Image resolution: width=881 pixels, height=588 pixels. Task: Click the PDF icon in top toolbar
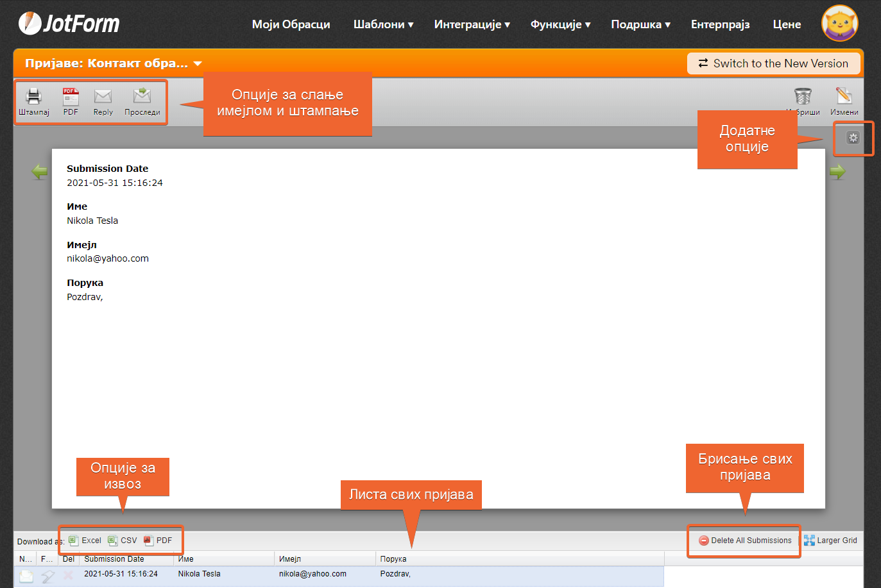point(71,97)
